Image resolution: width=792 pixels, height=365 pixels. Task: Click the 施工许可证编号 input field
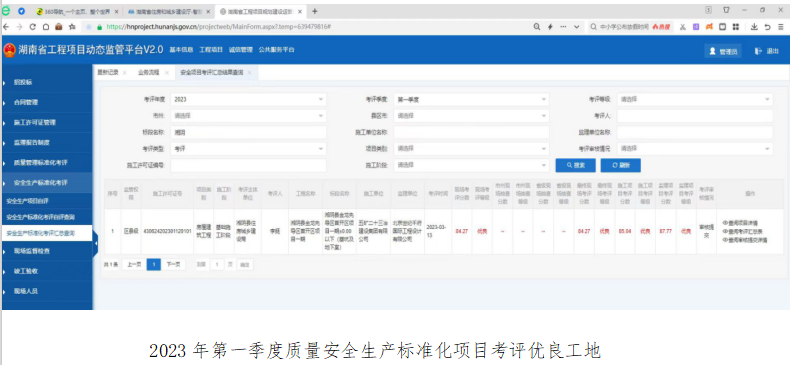[x=249, y=165]
